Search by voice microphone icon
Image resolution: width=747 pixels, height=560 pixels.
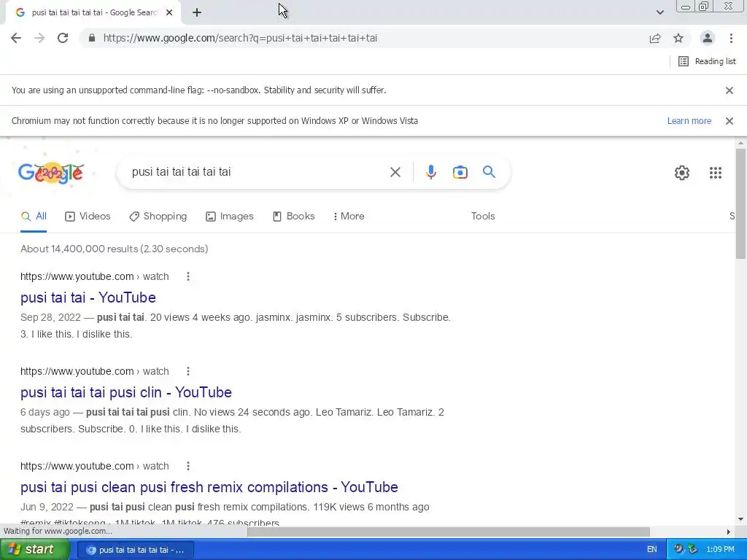pos(430,172)
